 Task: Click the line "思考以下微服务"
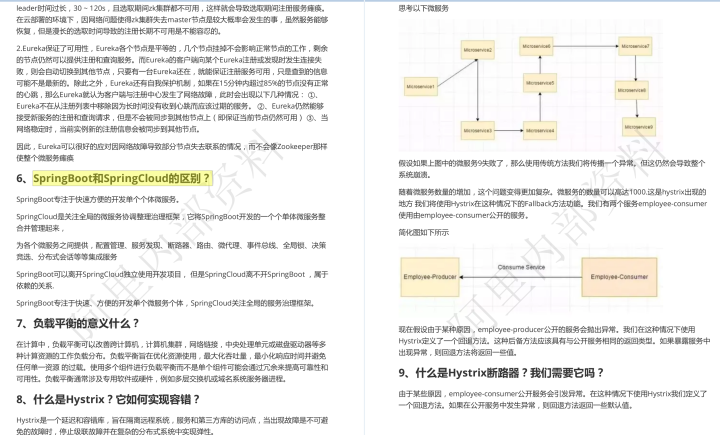click(423, 8)
